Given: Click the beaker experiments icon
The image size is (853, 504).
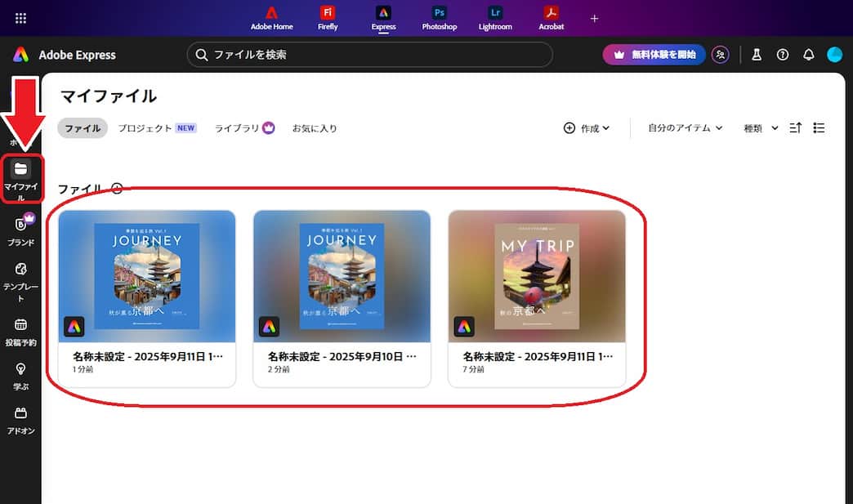Looking at the screenshot, I should point(756,55).
